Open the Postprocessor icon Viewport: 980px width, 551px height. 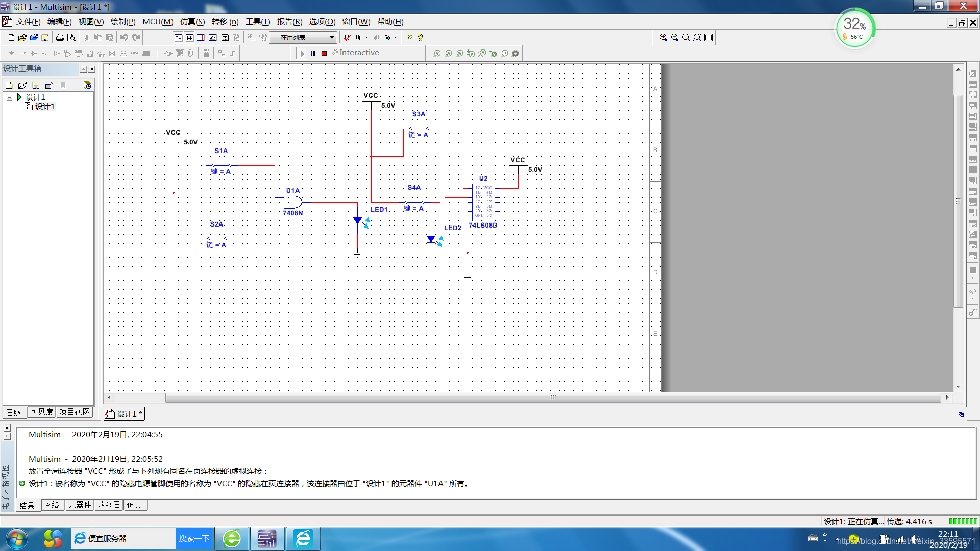pyautogui.click(x=225, y=38)
